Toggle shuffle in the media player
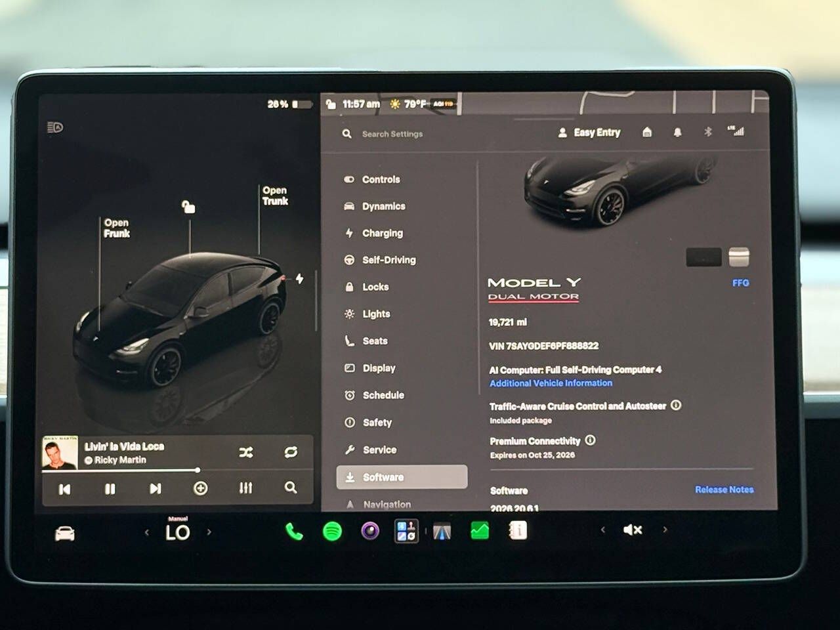The width and height of the screenshot is (840, 630). tap(246, 452)
